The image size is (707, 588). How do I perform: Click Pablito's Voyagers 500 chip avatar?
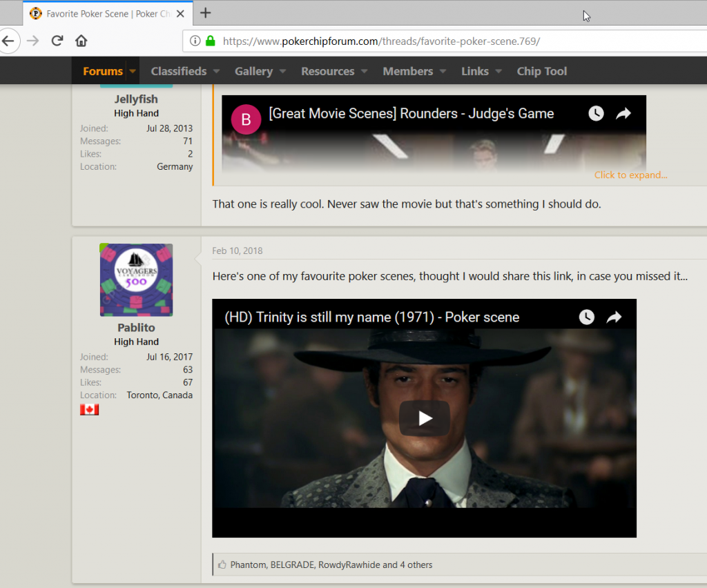click(136, 280)
